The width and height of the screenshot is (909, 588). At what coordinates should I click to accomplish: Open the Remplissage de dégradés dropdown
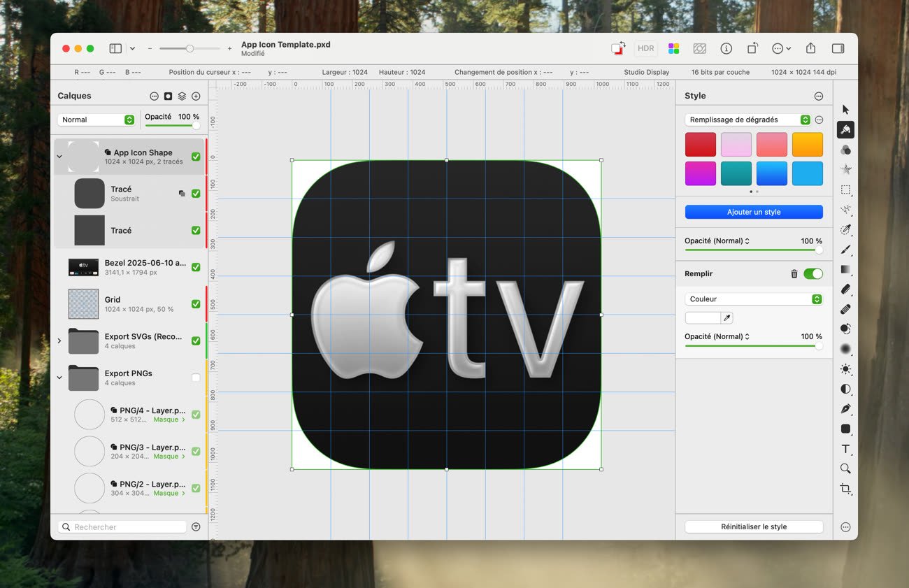pyautogui.click(x=747, y=120)
